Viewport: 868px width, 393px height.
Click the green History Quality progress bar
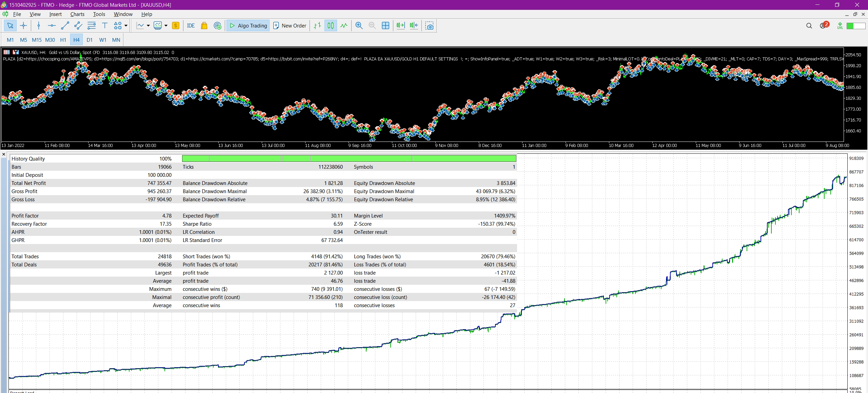[349, 158]
